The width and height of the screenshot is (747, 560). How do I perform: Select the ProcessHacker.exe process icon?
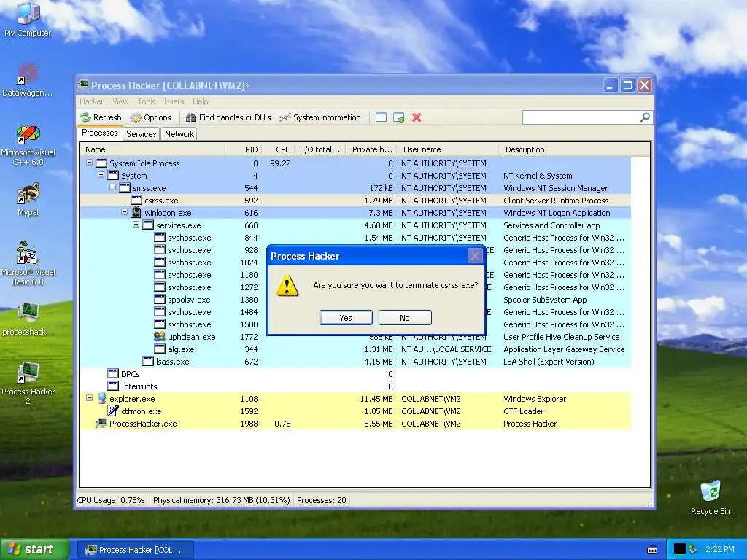point(101,424)
